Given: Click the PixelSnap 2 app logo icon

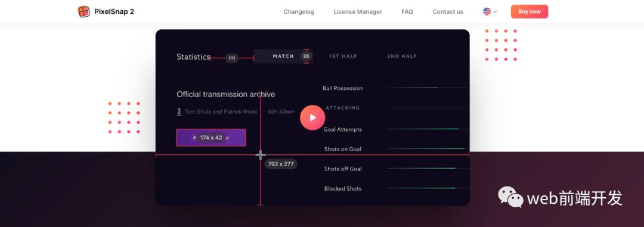Looking at the screenshot, I should [x=84, y=11].
